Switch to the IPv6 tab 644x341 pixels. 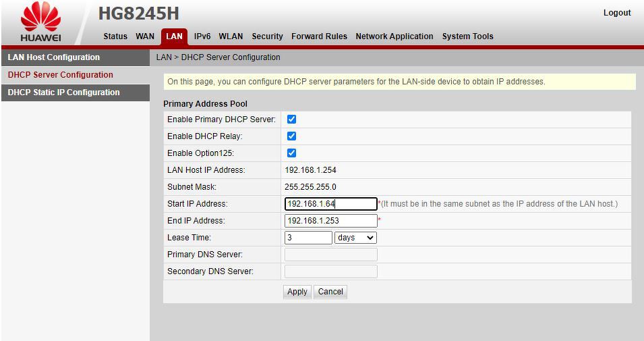coord(202,36)
